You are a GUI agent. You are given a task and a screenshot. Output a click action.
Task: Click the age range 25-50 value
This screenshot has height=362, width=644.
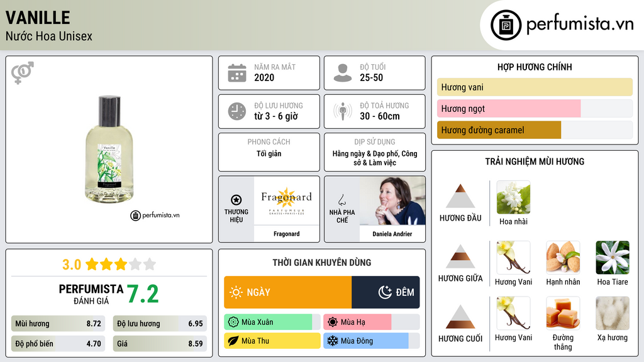pos(371,77)
